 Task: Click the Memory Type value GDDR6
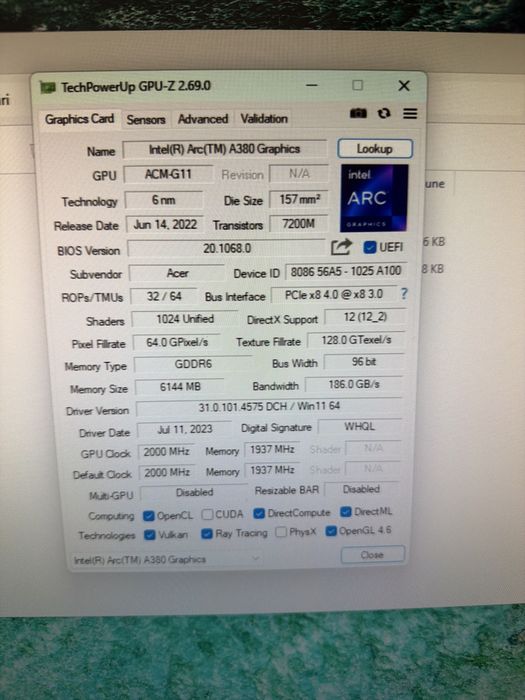[x=193, y=364]
